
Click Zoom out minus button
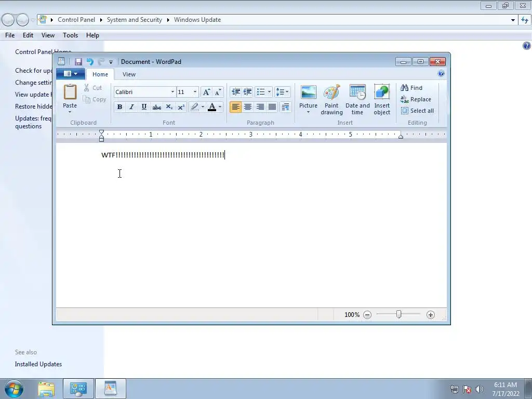coord(367,315)
